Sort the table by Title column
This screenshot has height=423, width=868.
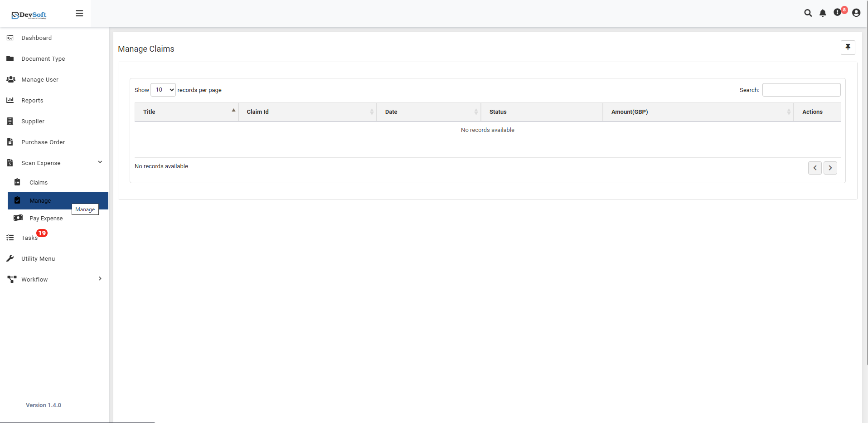coord(186,112)
